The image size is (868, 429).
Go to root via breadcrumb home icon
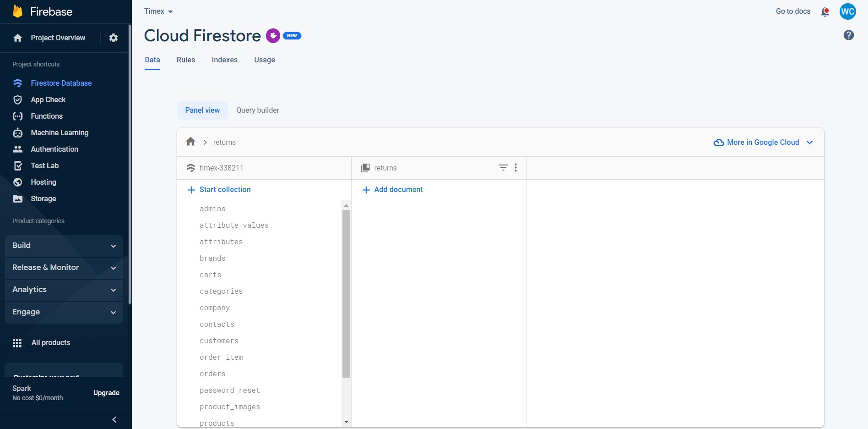click(191, 142)
